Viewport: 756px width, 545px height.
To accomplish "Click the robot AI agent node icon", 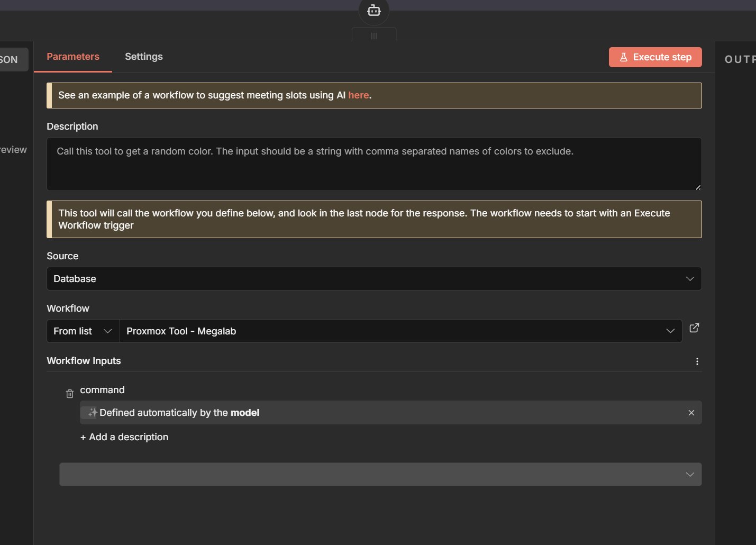I will 374,11.
